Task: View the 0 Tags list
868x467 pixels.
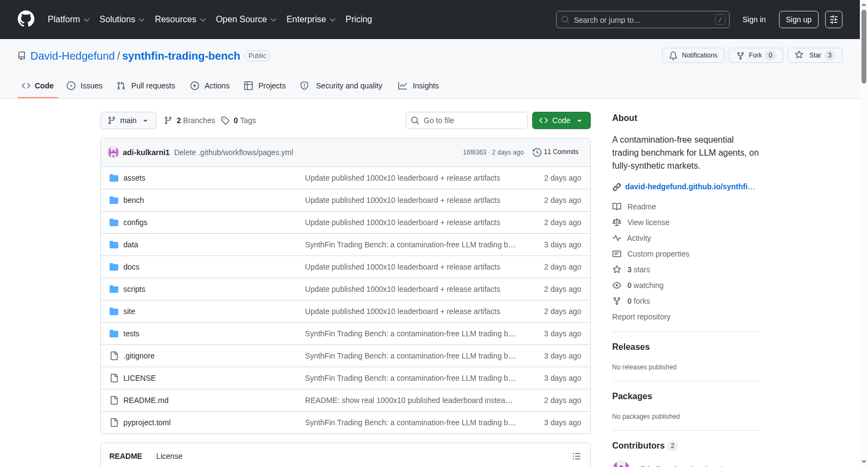Action: 239,120
